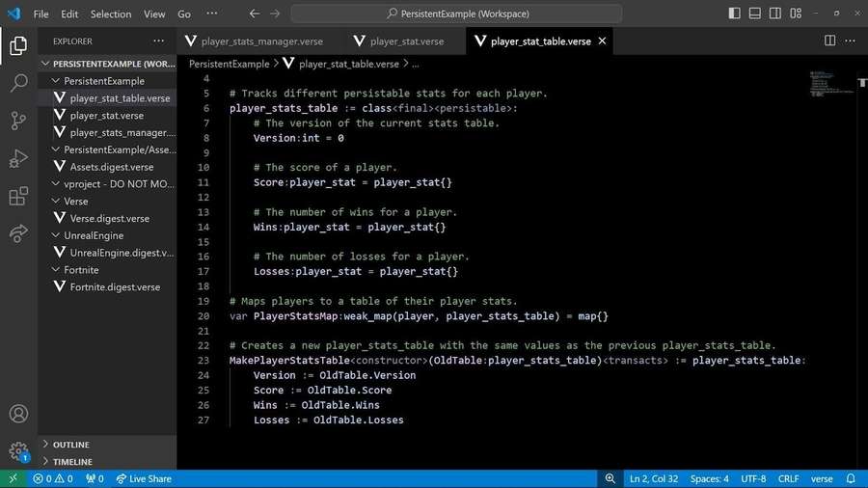Image resolution: width=868 pixels, height=488 pixels.
Task: Split the editor to the right
Action: [x=829, y=41]
